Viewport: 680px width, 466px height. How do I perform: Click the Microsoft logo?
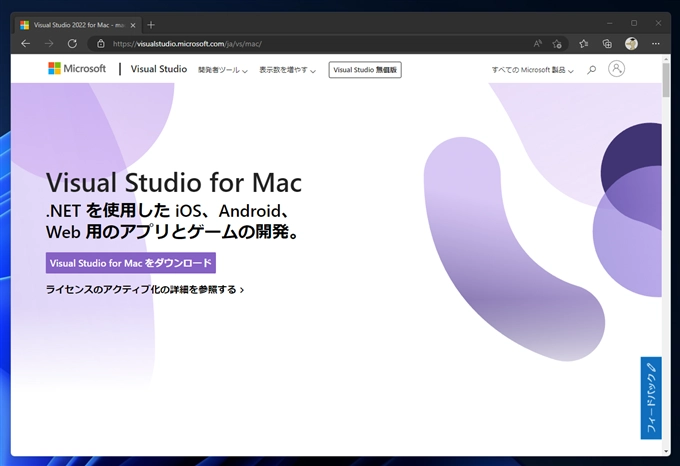pyautogui.click(x=77, y=68)
